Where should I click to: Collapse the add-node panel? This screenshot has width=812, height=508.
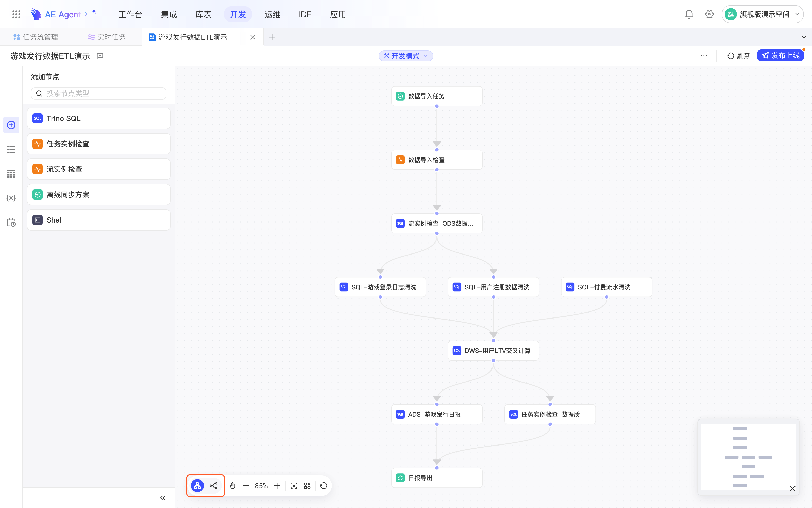tap(162, 498)
